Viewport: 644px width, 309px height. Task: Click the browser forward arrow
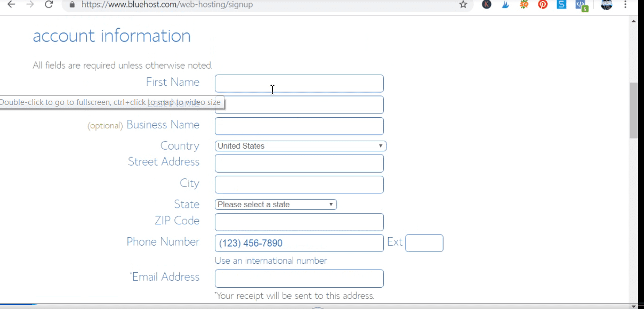30,5
